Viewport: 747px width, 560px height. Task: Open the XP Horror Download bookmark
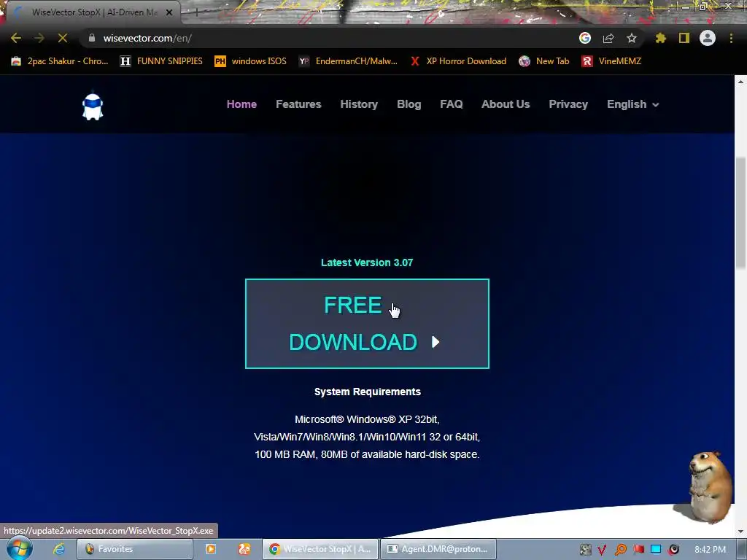click(x=458, y=61)
